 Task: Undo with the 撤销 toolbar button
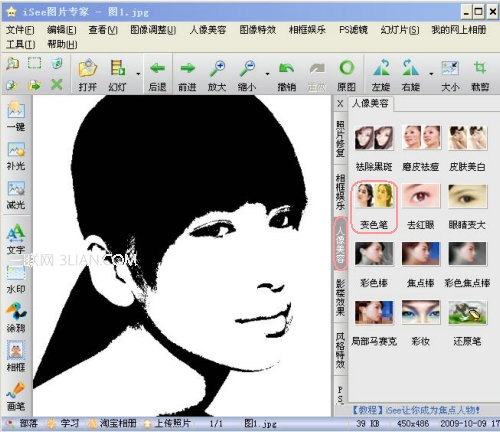[x=287, y=76]
